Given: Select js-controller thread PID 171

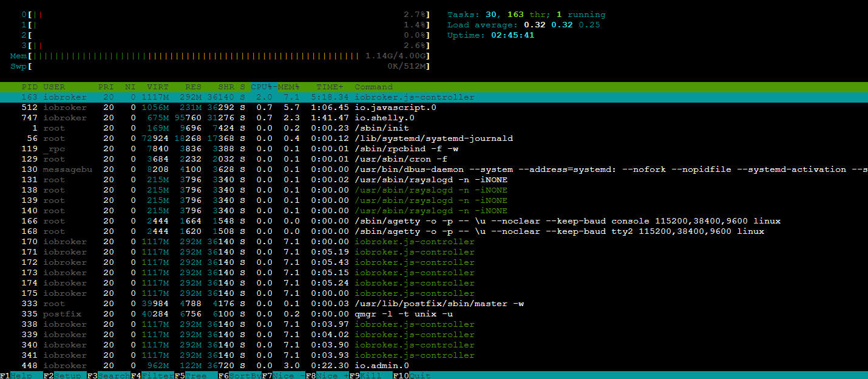Looking at the screenshot, I should point(434,252).
